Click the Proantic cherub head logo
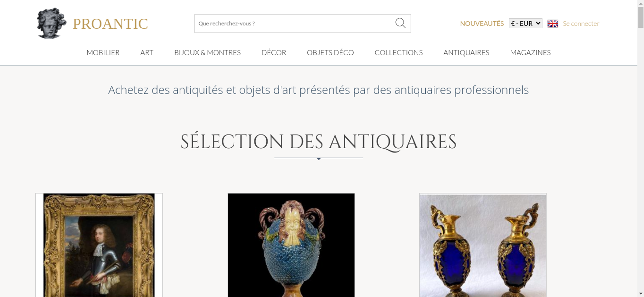The height and width of the screenshot is (297, 644). pyautogui.click(x=52, y=23)
